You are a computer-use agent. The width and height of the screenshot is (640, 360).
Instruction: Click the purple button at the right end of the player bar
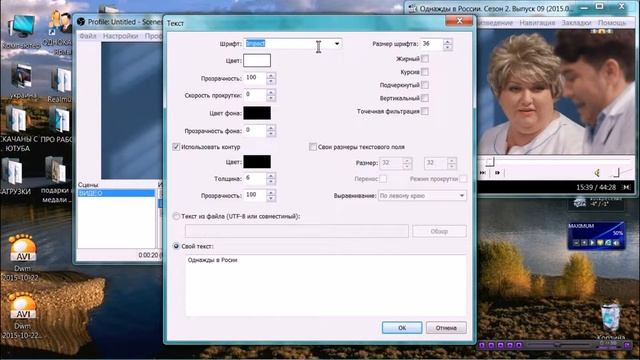(628, 345)
